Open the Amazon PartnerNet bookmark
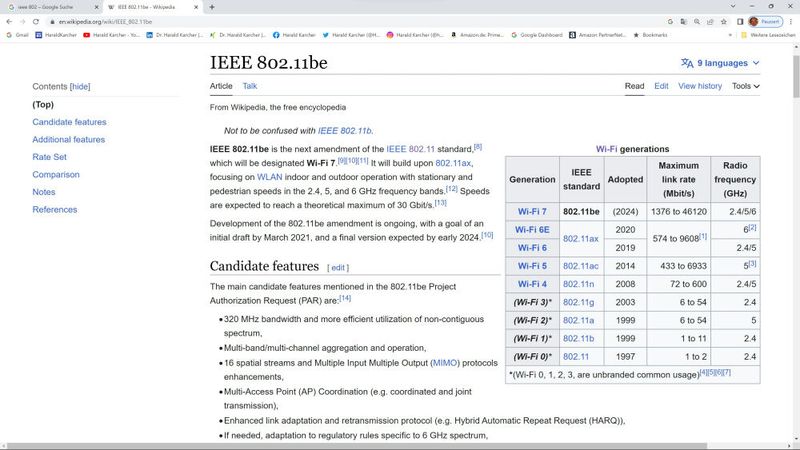This screenshot has width=800, height=450. click(x=597, y=35)
